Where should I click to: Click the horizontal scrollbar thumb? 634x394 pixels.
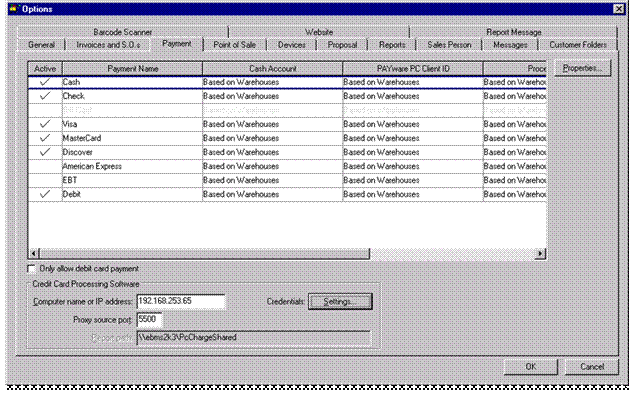point(204,254)
